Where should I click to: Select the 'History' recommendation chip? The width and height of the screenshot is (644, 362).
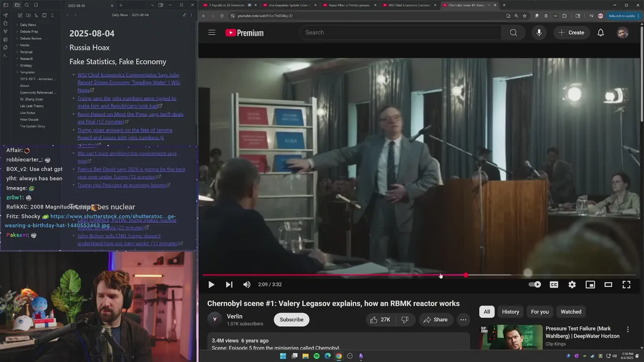click(x=510, y=312)
